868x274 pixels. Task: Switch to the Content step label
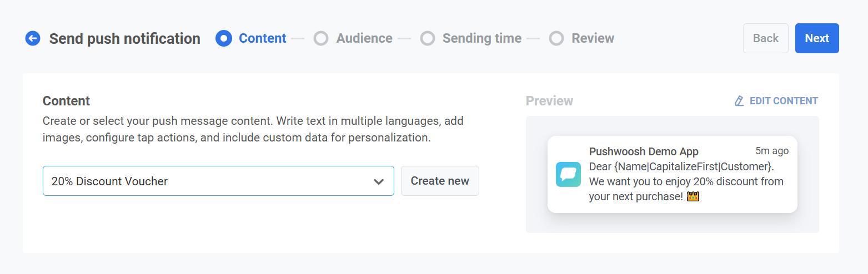pyautogui.click(x=262, y=38)
